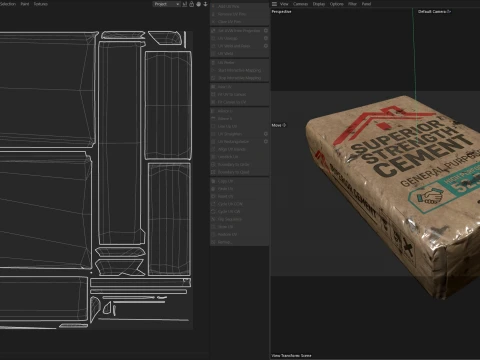Click the View Transform: Scene status text
Screen dimensions: 480x360
pos(291,356)
